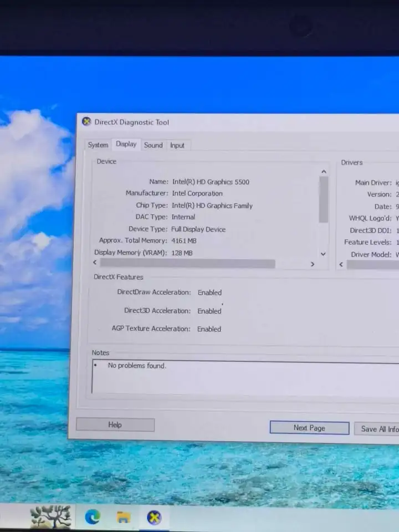The image size is (399, 532).
Task: Click the 'Device Type:' label
Action: (x=148, y=229)
